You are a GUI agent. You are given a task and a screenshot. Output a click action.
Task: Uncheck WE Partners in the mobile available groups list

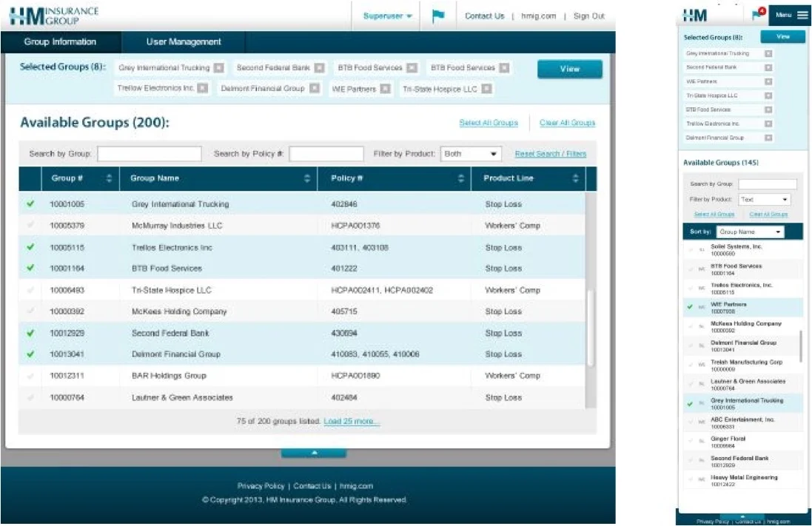click(690, 307)
